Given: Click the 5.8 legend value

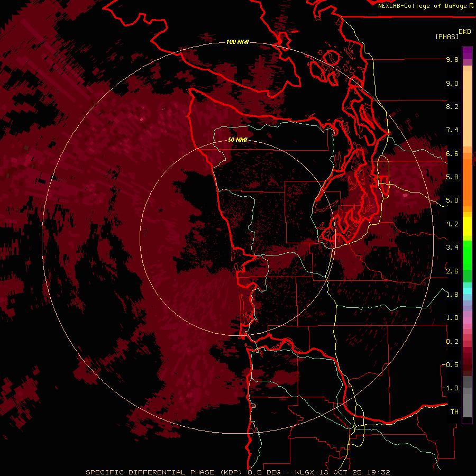Looking at the screenshot, I should coord(452,177).
